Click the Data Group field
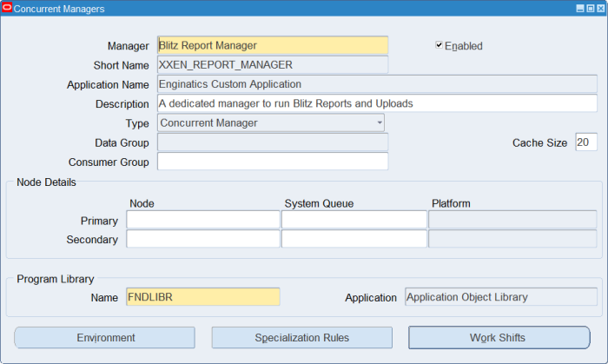Viewport: 608px width, 364px height. coord(273,142)
